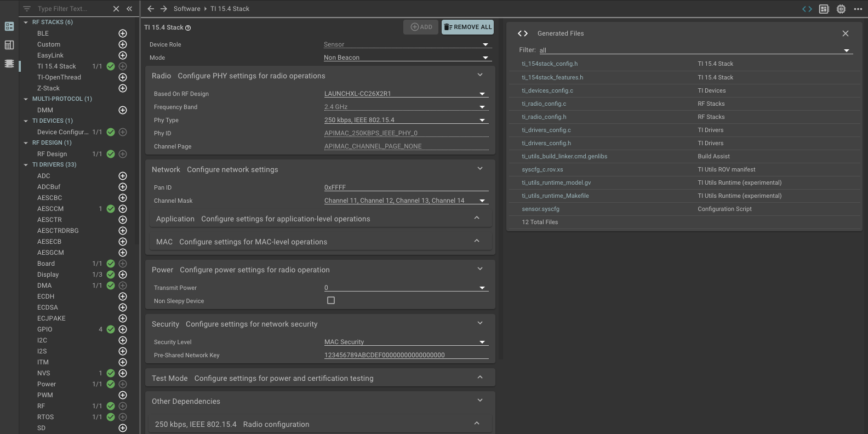Select GPIO in the drivers list

(45, 329)
